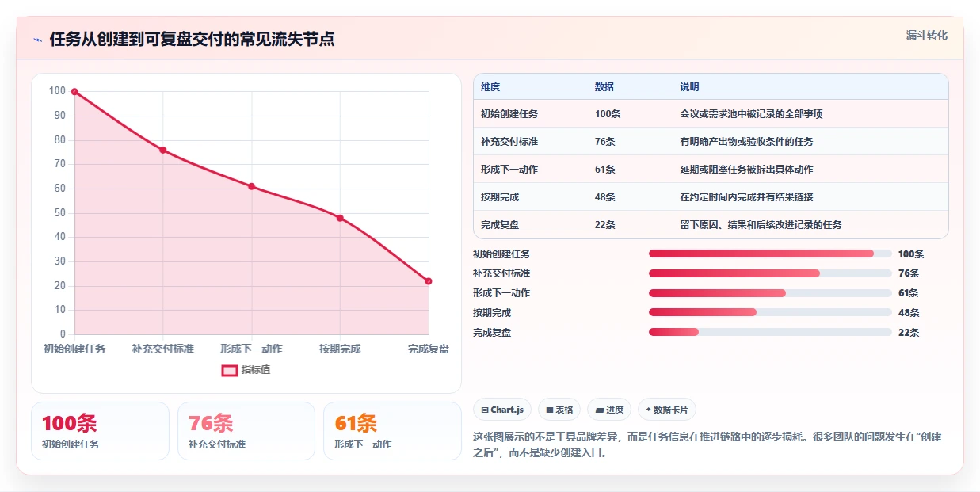Click the 漏斗转化 label in the header
Viewport: 980px width, 492px height.
[926, 35]
